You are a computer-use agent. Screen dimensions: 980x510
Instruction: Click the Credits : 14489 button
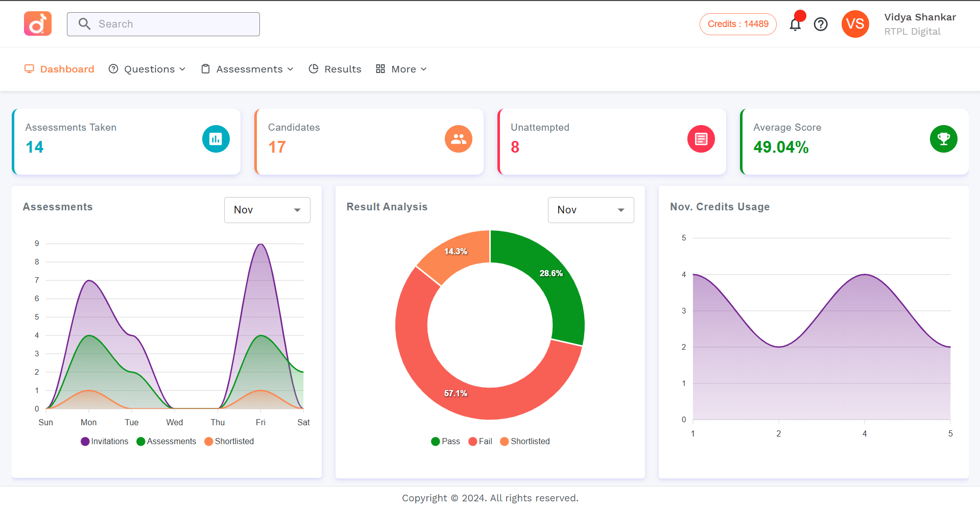(737, 24)
